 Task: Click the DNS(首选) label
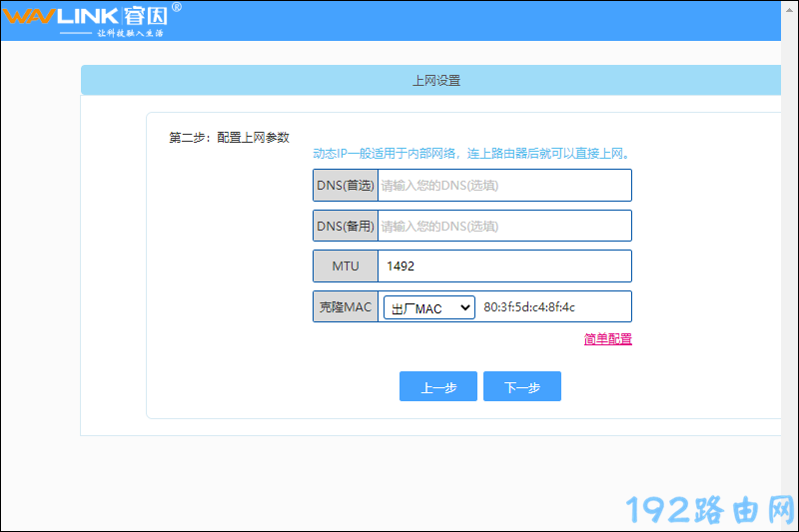tap(345, 186)
